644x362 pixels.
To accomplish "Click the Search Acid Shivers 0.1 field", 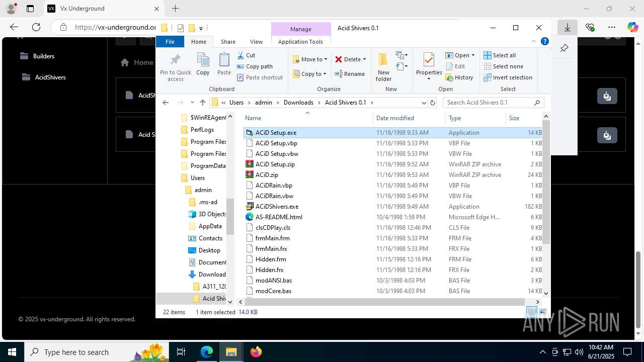I will (493, 103).
